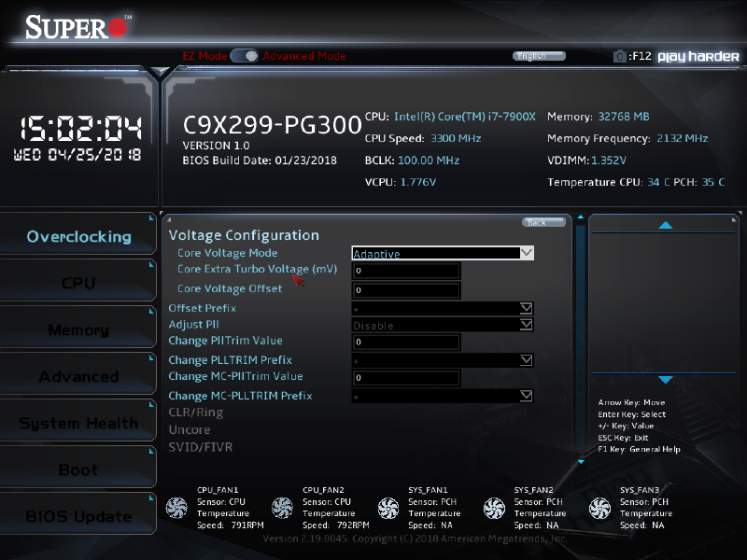
Task: Click the help panel up arrow
Action: [665, 225]
